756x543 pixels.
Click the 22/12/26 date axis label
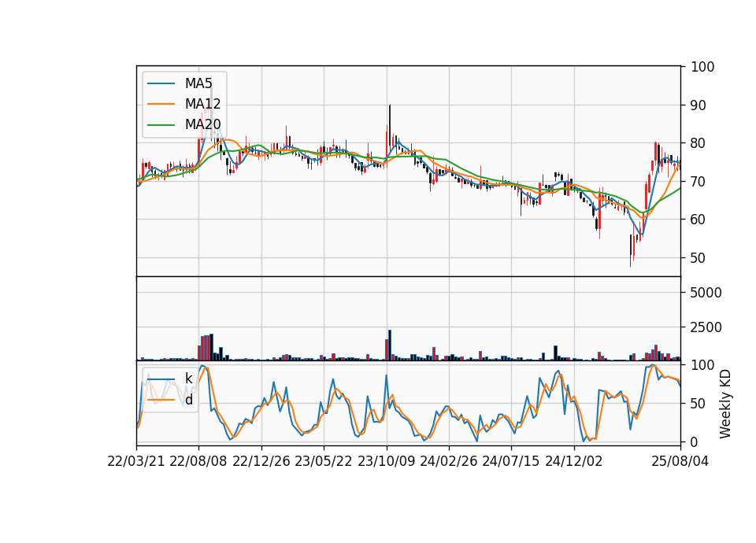pos(261,461)
